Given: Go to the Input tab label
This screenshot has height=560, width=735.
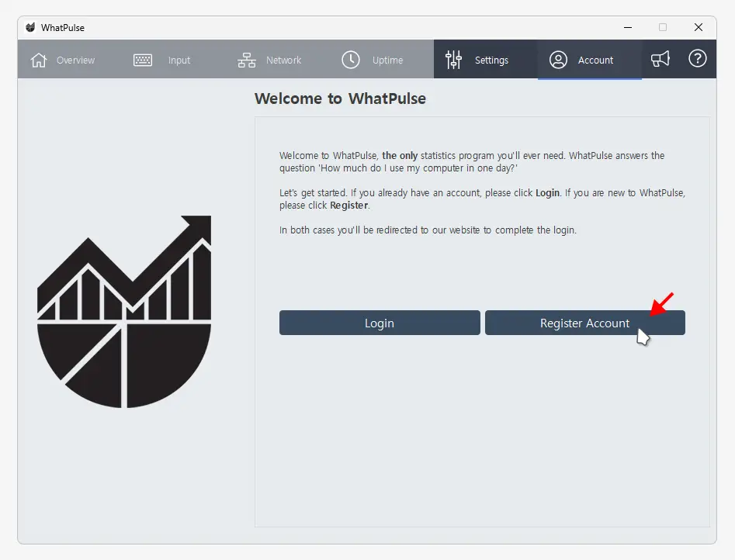Looking at the screenshot, I should (x=179, y=60).
